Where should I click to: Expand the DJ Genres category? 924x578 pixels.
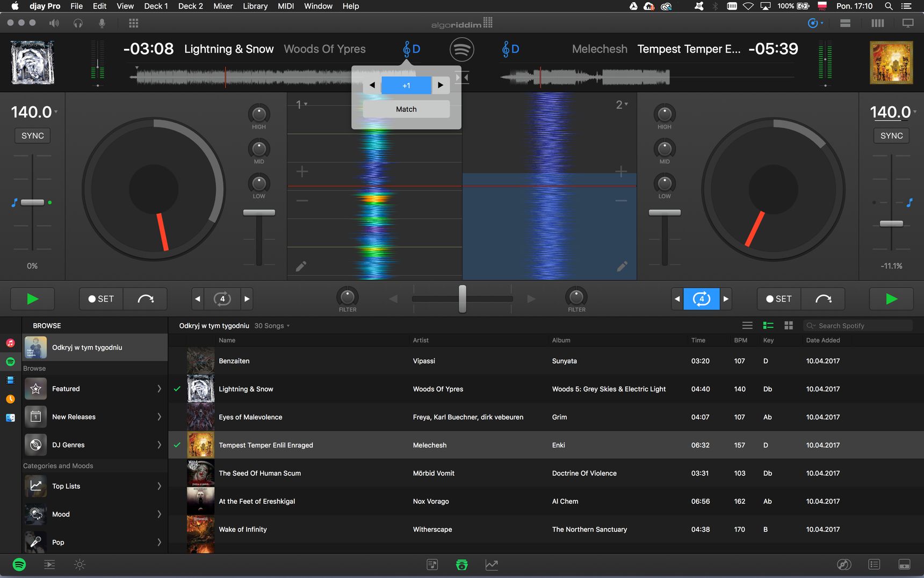159,445
